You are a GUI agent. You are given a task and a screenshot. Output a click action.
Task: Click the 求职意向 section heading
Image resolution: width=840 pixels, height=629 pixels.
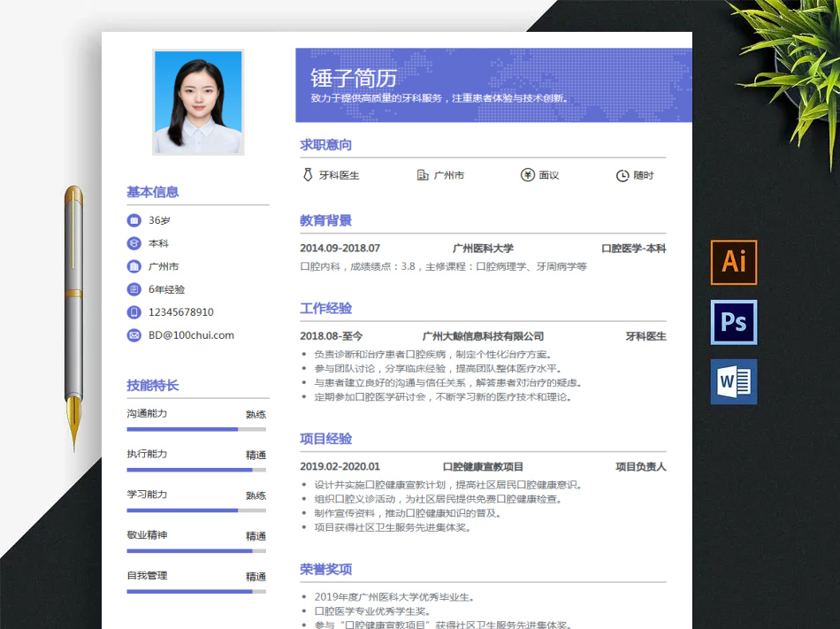point(325,145)
